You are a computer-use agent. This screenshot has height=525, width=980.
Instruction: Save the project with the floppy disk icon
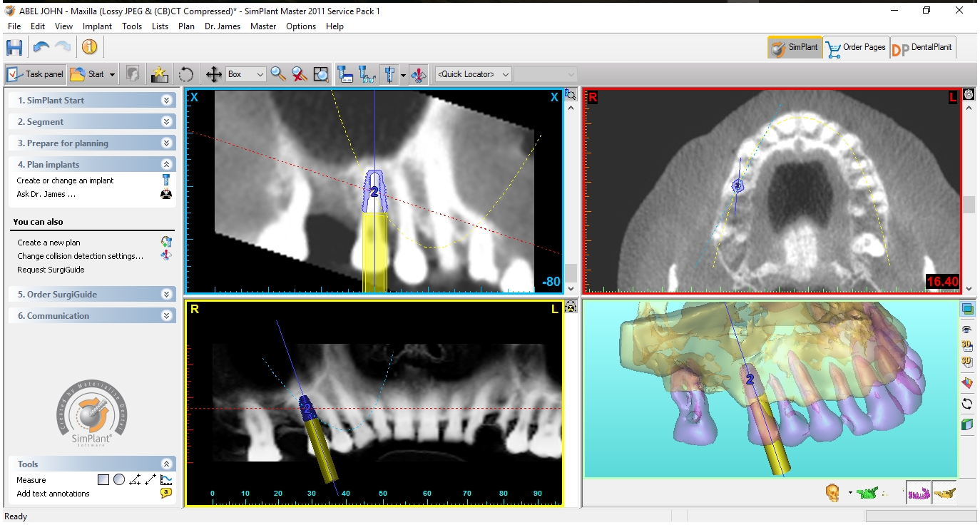point(14,48)
